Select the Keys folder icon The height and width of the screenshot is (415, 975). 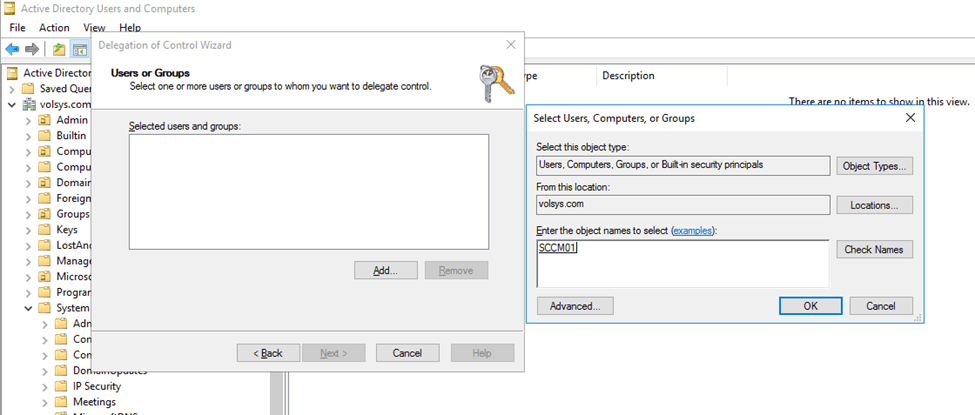[44, 230]
